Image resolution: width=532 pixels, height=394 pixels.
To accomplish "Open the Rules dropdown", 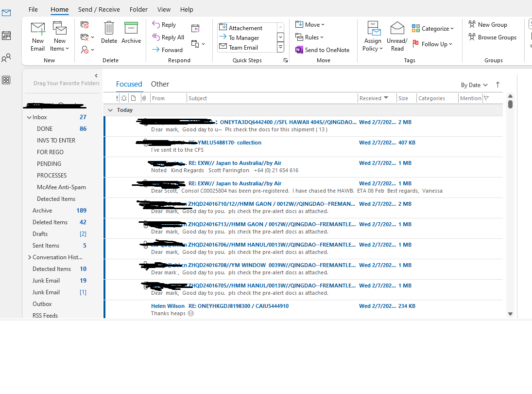I will 309,37.
